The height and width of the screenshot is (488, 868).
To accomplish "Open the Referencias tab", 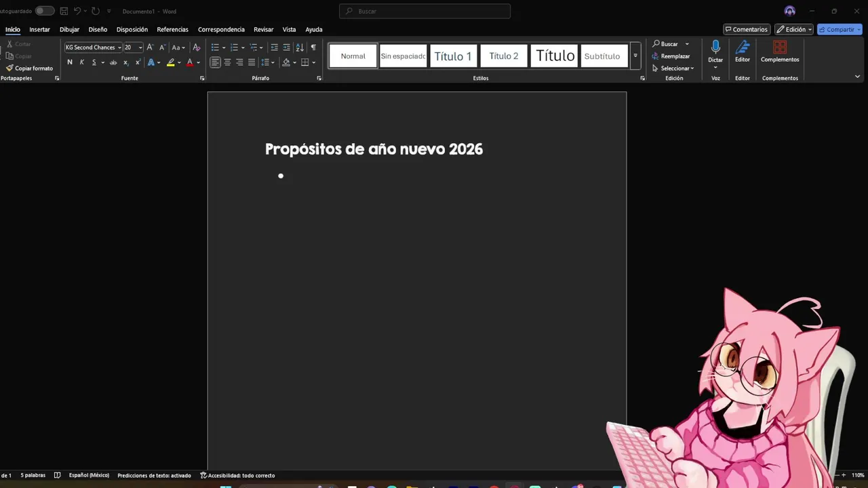I will (x=172, y=29).
